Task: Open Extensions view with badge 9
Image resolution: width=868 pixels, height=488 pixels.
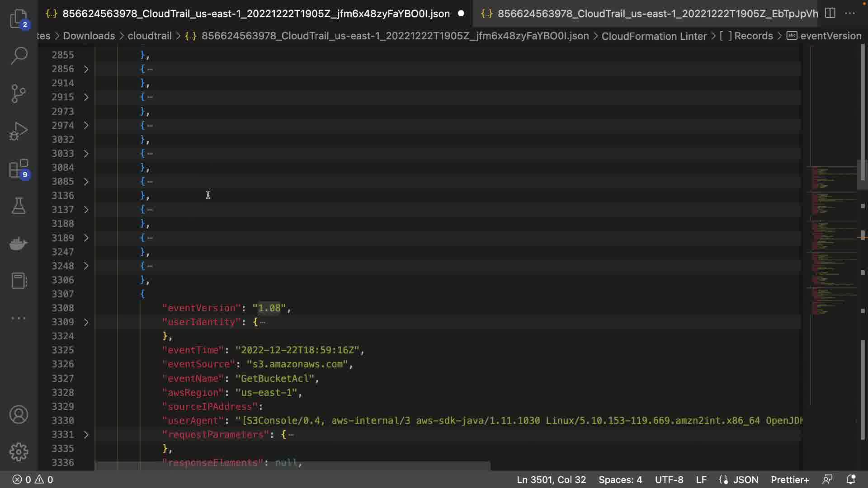Action: coord(19,169)
